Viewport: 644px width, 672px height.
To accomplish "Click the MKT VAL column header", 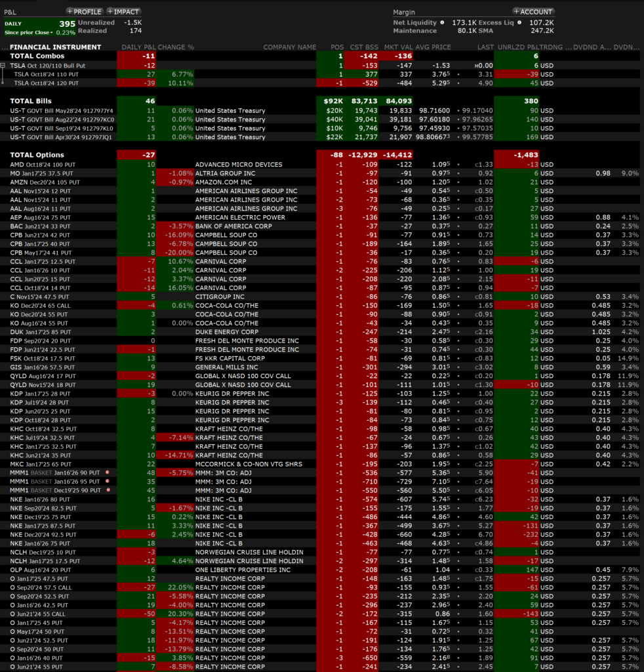I will pyautogui.click(x=397, y=47).
